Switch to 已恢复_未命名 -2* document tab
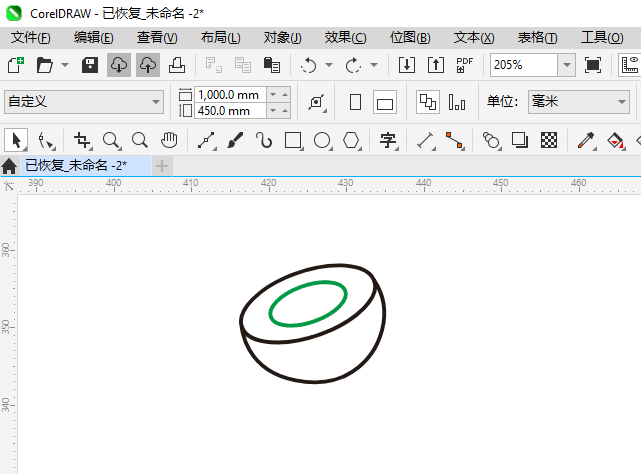Image resolution: width=641 pixels, height=474 pixels. click(x=76, y=165)
